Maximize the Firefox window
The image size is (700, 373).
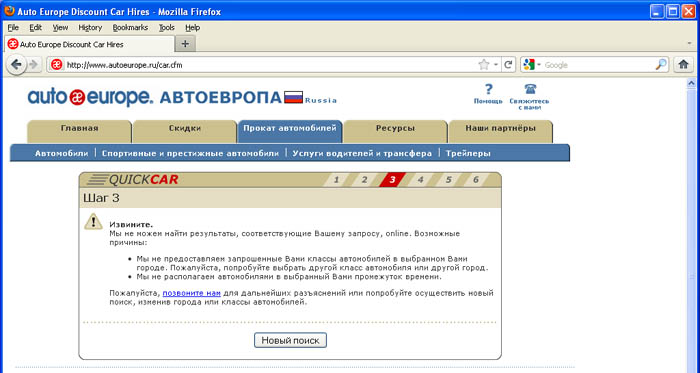coord(673,11)
